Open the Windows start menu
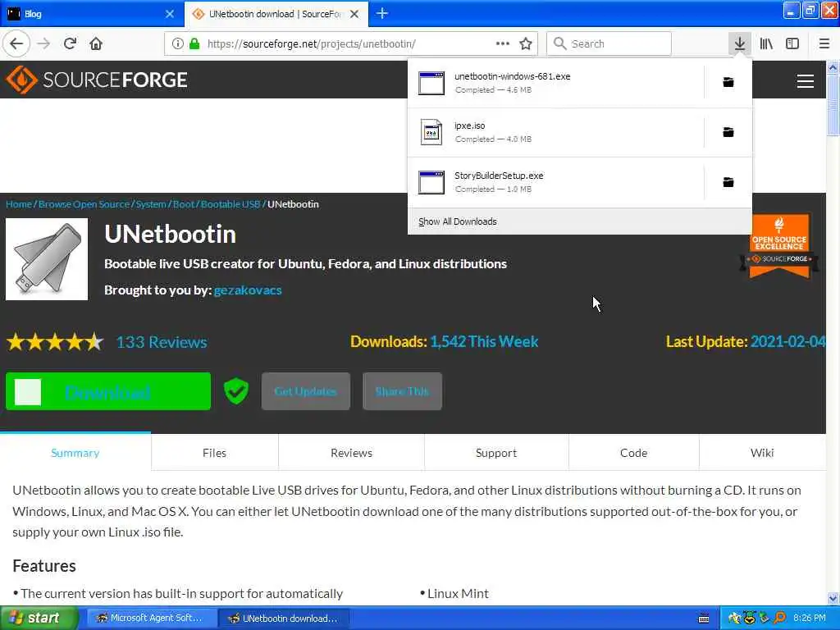Viewport: 840px width, 630px height. pos(39,618)
